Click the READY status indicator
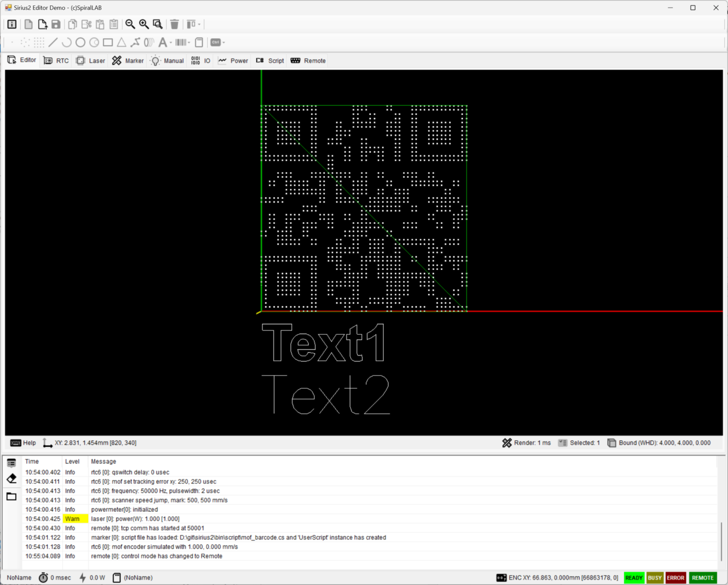This screenshot has height=585, width=728. coord(634,578)
